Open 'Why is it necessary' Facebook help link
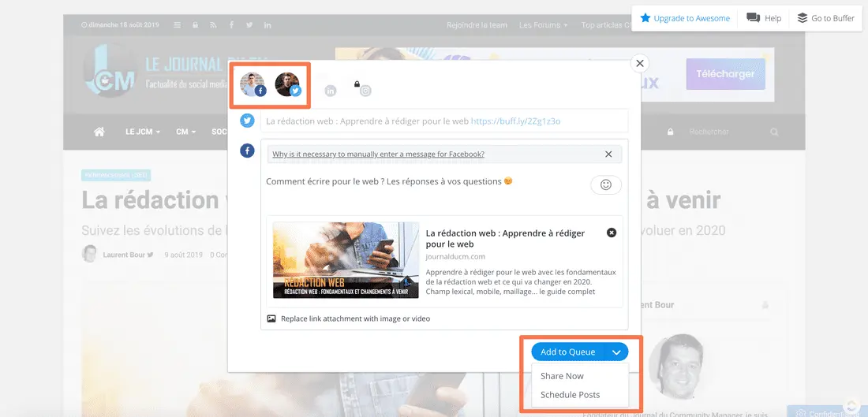This screenshot has width=868, height=417. tap(378, 155)
